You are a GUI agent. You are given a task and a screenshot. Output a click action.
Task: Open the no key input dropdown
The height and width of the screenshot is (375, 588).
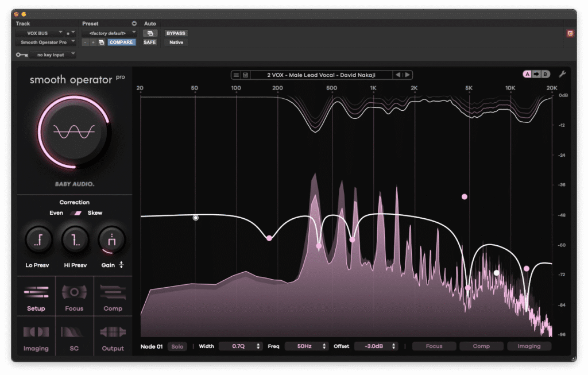[x=52, y=55]
